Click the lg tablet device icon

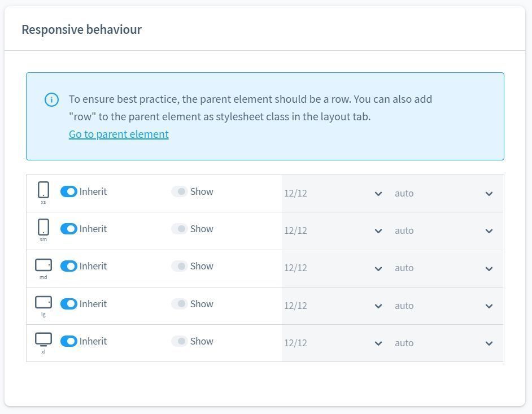point(43,302)
